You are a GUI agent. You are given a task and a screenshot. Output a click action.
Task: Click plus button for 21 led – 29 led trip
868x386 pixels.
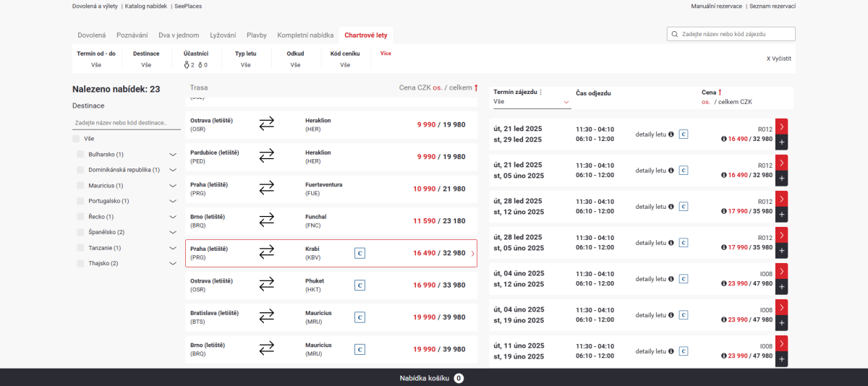coord(781,142)
